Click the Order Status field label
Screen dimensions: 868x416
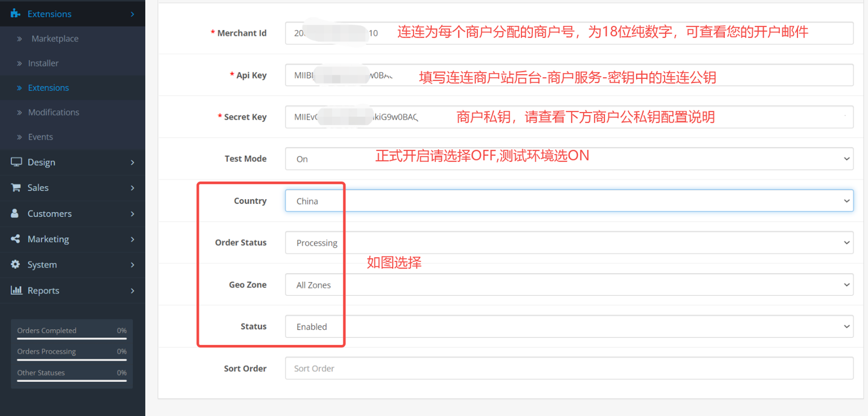point(241,242)
